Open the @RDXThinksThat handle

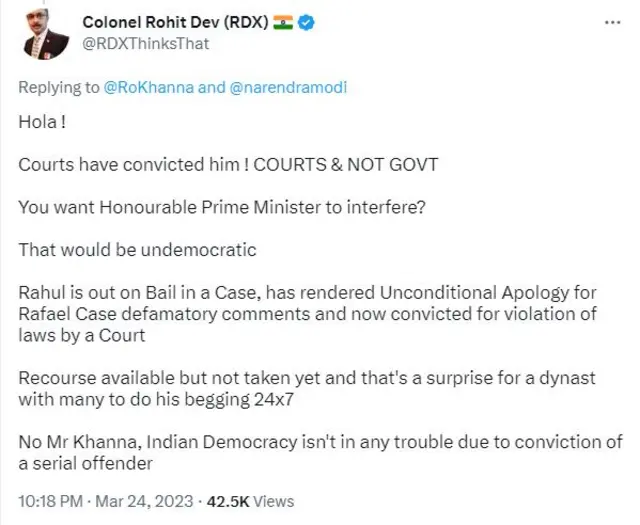click(145, 43)
